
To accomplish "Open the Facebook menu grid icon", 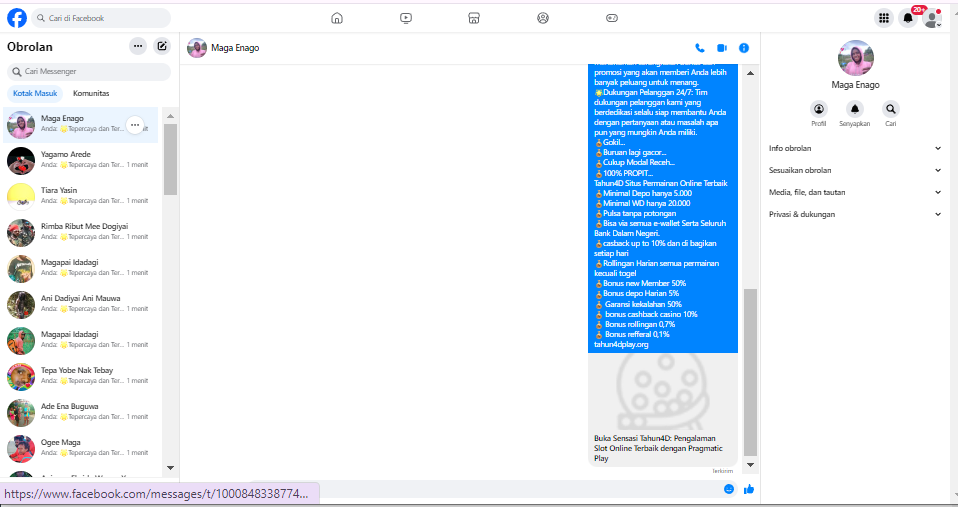I will coord(883,18).
